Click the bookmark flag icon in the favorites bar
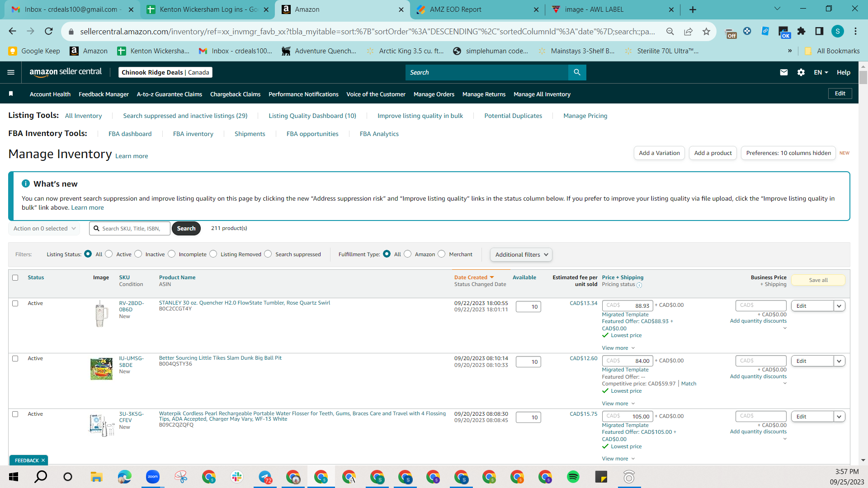 [11, 94]
